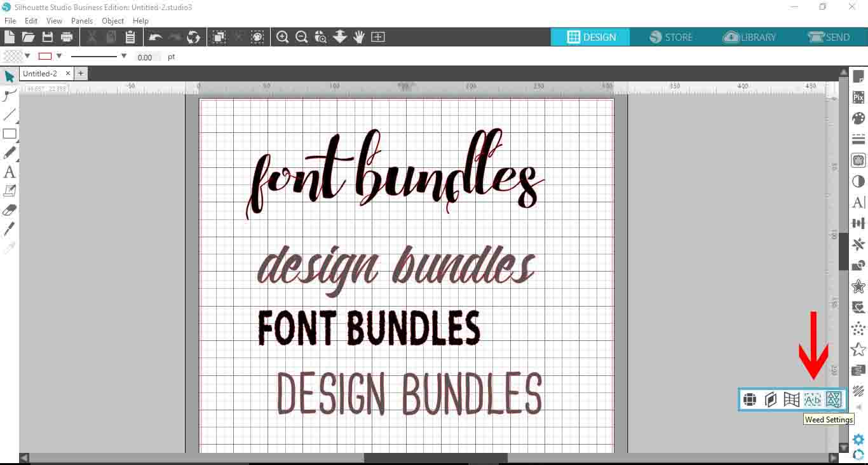Go to the STORE tab

(670, 37)
